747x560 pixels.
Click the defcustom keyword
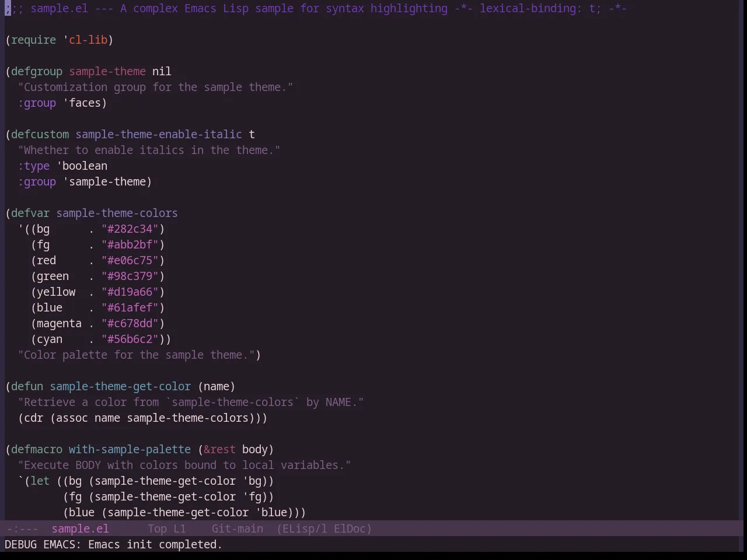tap(40, 134)
